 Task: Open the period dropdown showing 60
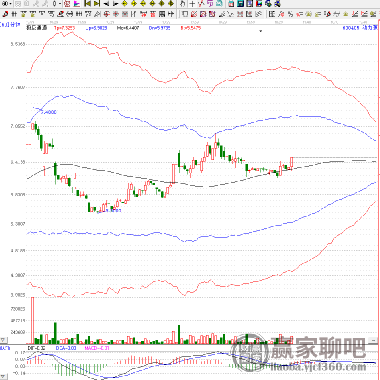tap(6, 4)
